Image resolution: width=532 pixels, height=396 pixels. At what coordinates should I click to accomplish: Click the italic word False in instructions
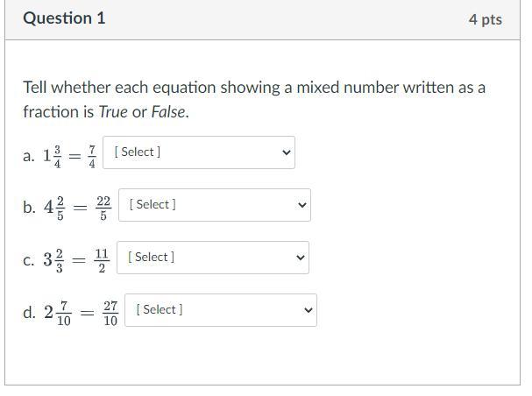coord(168,112)
